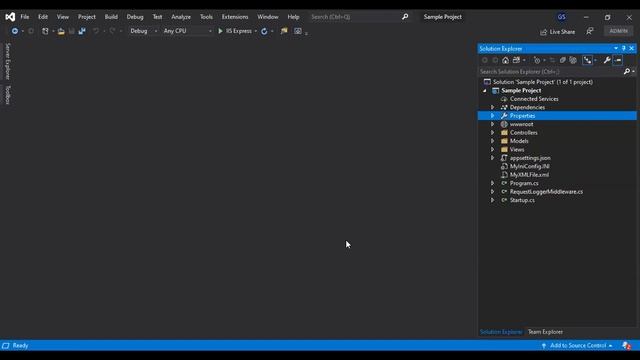
Task: Click the wwwroot globe icon
Action: tap(504, 124)
